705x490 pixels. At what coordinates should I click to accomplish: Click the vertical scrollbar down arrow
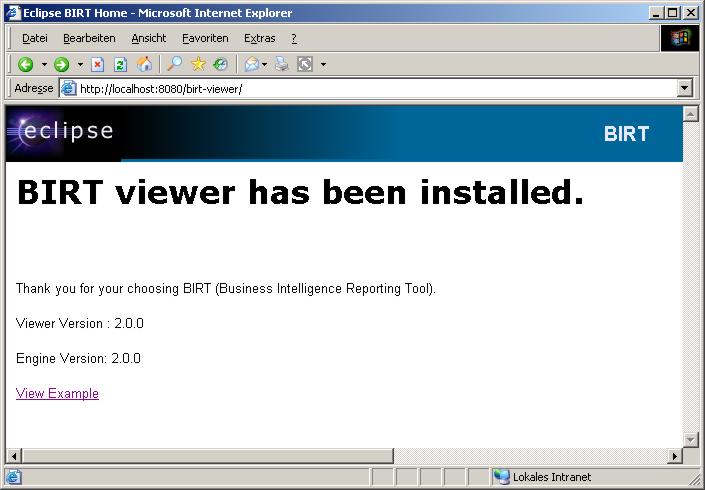(690, 439)
